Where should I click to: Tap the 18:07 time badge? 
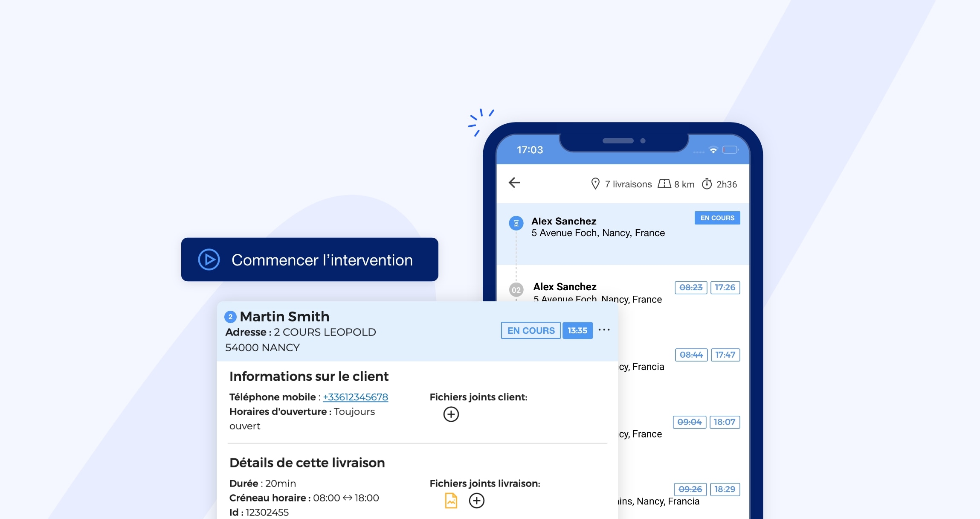(725, 422)
